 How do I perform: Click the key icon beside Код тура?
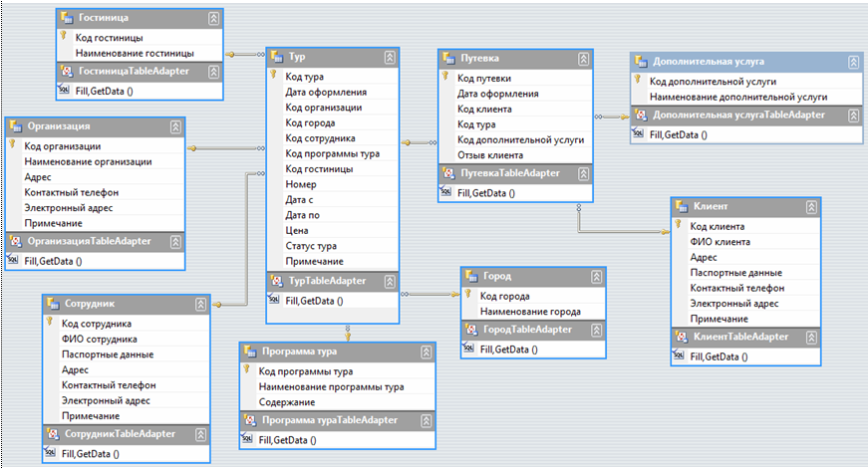click(274, 76)
